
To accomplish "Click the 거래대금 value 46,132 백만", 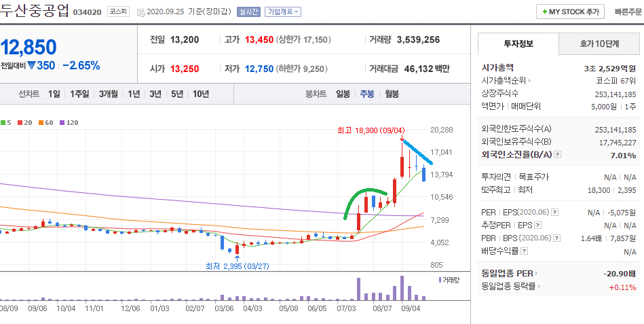I will [x=427, y=69].
